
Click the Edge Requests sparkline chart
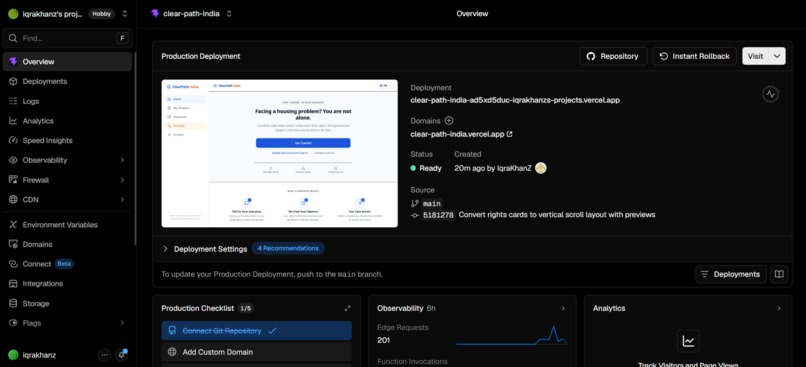[x=512, y=335]
